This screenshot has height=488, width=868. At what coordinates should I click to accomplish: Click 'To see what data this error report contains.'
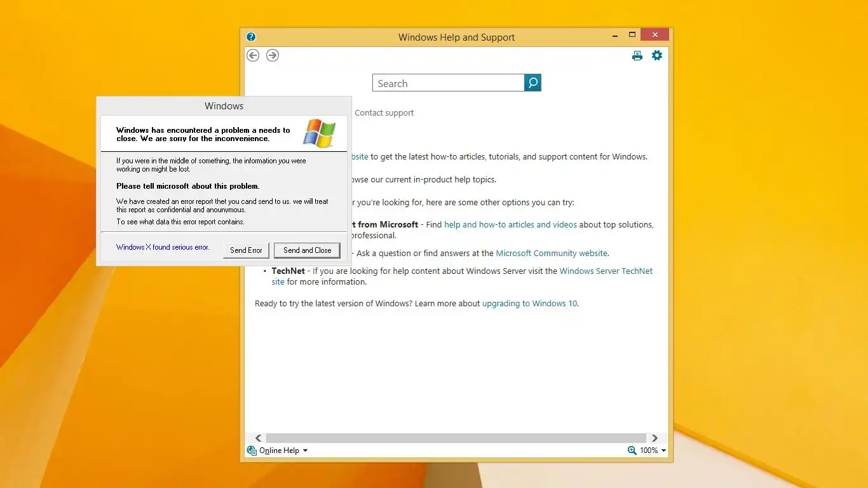tap(180, 222)
